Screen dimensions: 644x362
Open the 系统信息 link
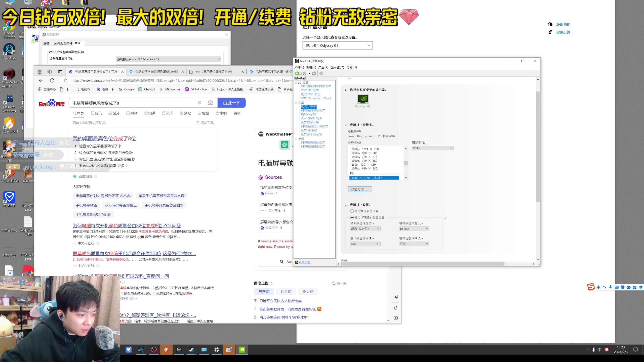pyautogui.click(x=304, y=262)
